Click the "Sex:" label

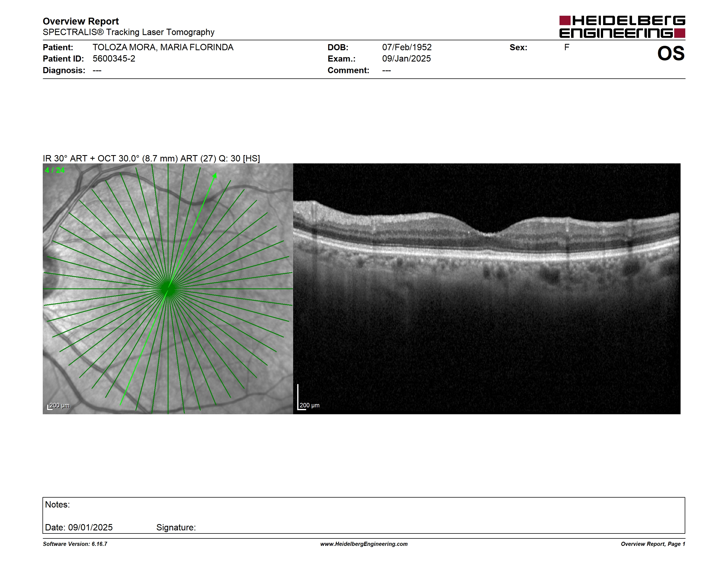[x=518, y=47]
